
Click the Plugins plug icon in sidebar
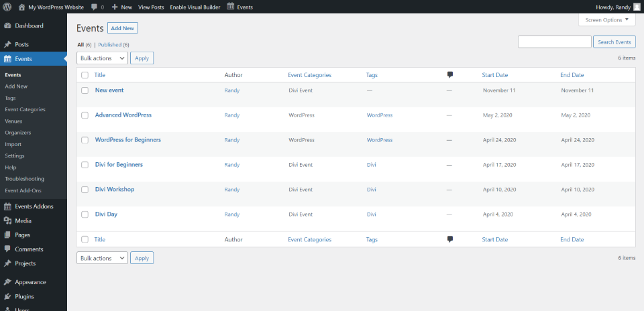point(7,297)
